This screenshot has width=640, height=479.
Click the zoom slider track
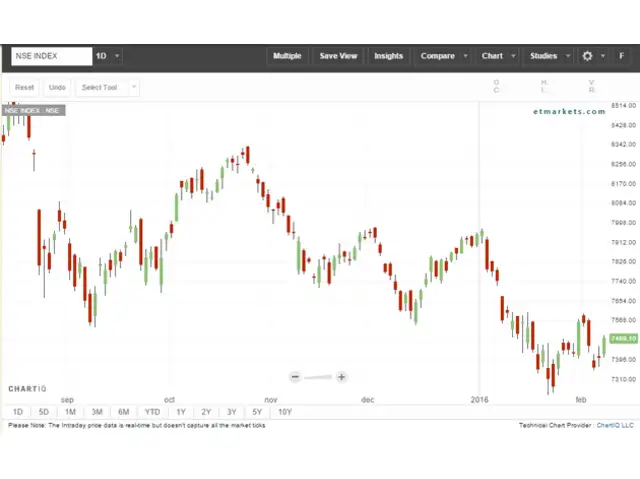point(318,377)
